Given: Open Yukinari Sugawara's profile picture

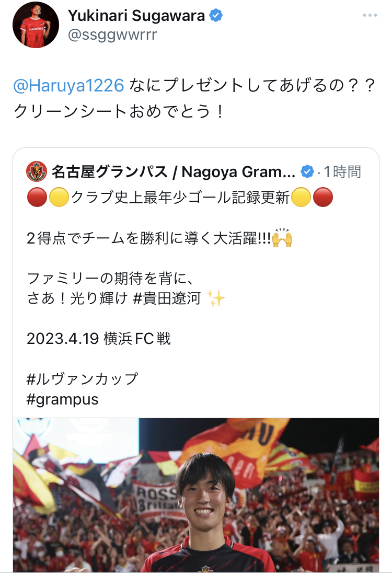Looking at the screenshot, I should click(x=36, y=25).
